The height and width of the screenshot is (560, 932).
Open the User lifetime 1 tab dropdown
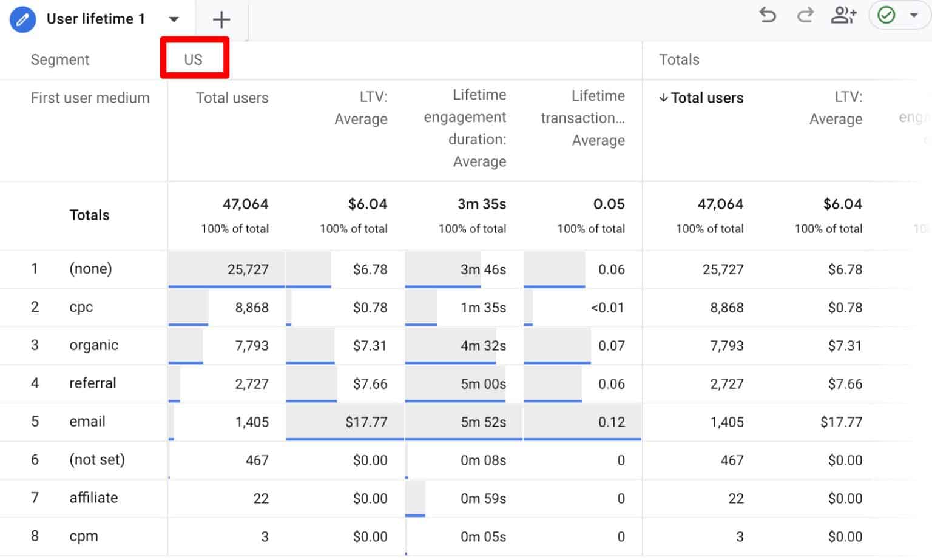(x=174, y=19)
